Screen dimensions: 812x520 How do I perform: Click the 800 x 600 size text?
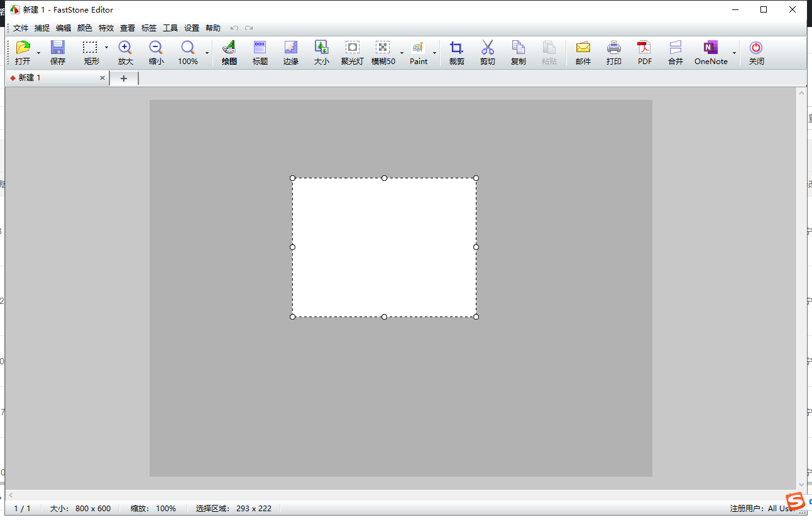click(x=93, y=509)
